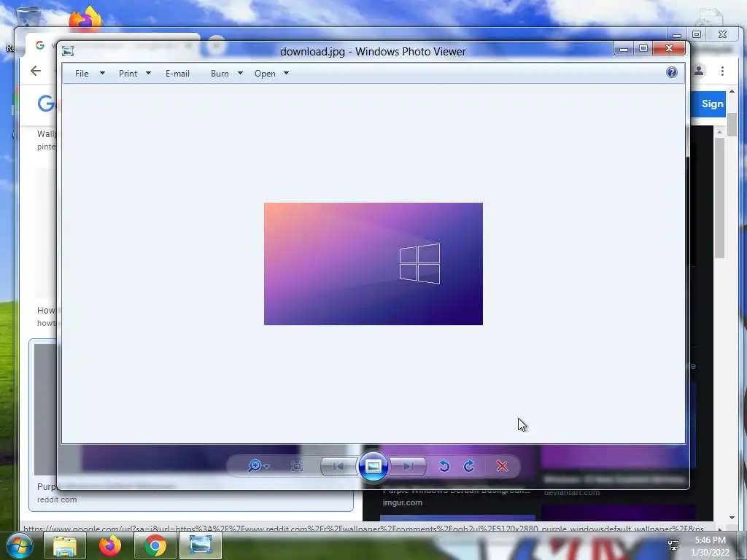Open the Print menu
The image size is (747, 560).
point(128,74)
